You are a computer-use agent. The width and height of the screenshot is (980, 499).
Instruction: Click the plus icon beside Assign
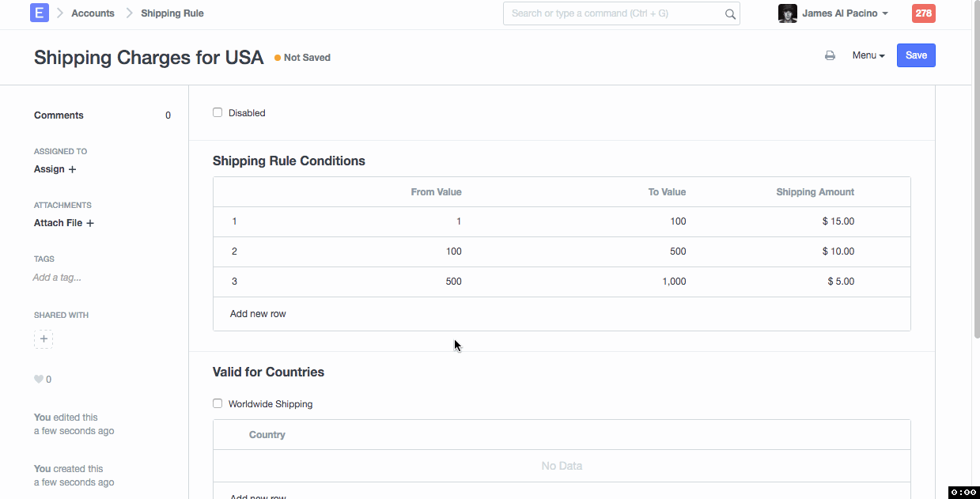point(73,169)
